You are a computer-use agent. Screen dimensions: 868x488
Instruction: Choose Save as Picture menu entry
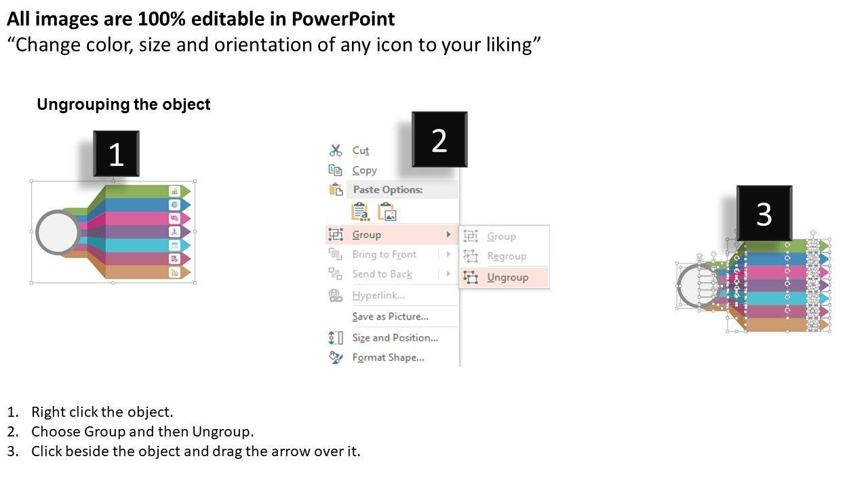390,317
